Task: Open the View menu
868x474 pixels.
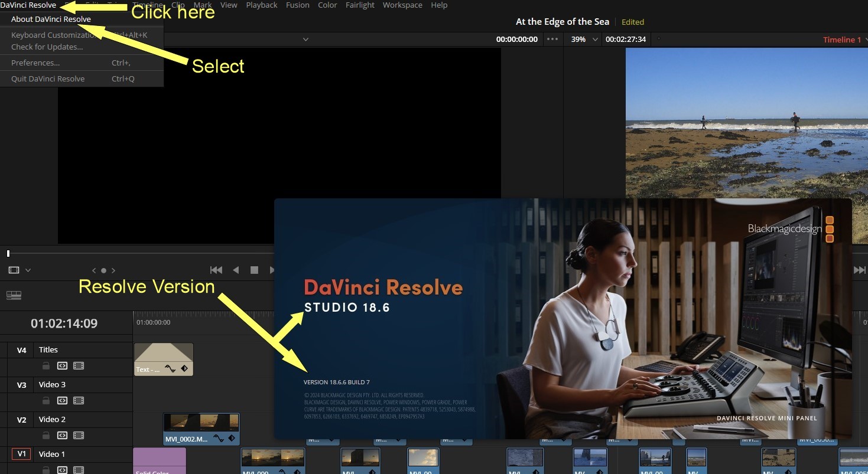Action: [x=229, y=5]
